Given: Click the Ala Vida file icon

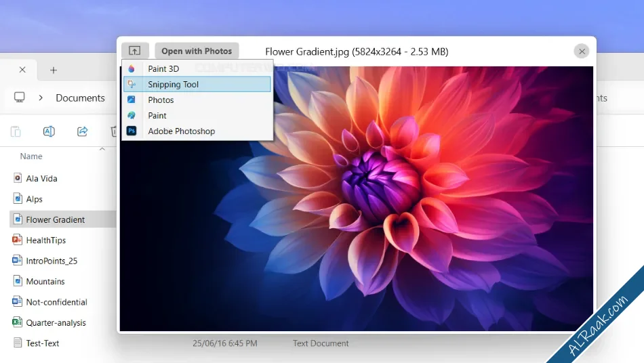Looking at the screenshot, I should pyautogui.click(x=17, y=178).
